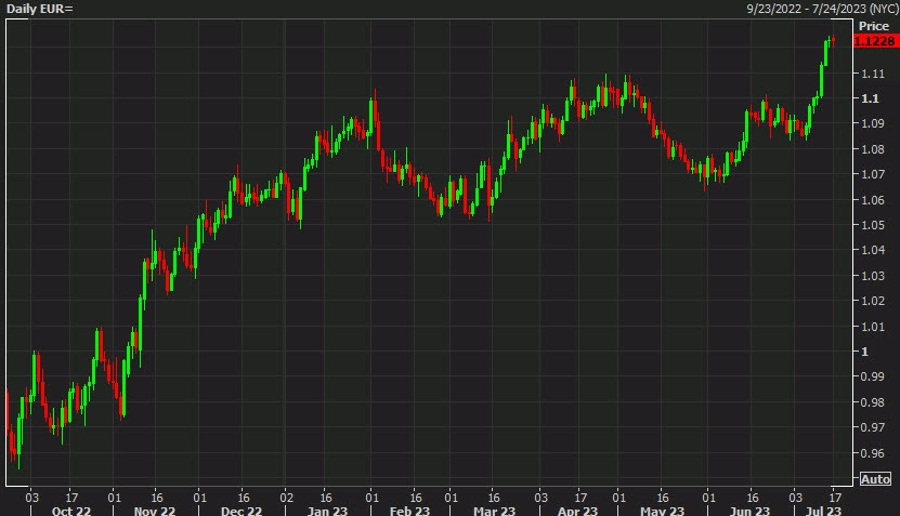Screen dimensions: 900x516
Task: Click the Daily EUR= chart title
Action: click(39, 8)
